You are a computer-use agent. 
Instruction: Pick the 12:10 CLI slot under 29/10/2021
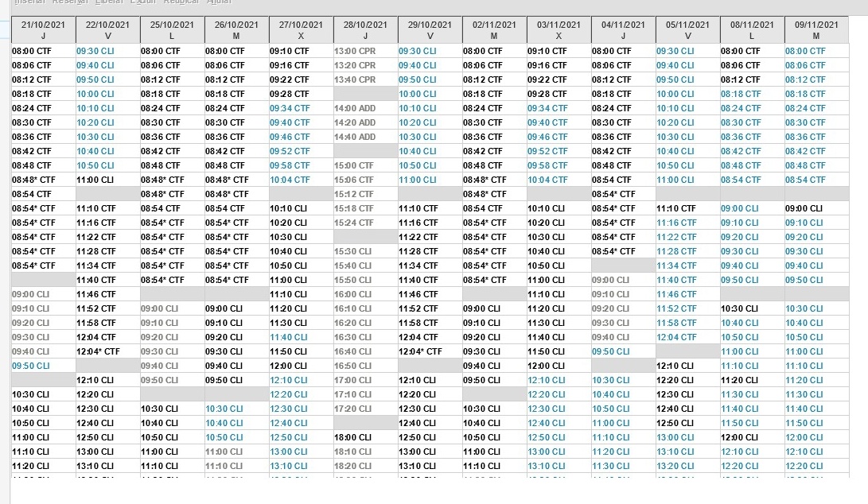pos(430,380)
